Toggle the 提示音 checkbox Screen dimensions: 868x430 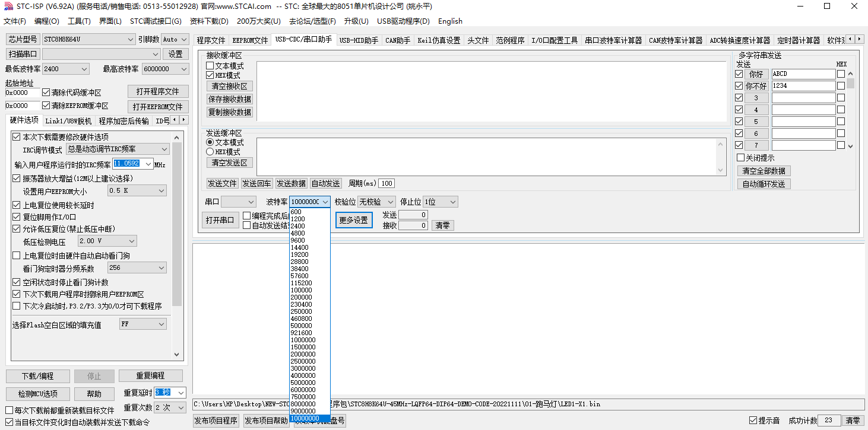point(753,421)
